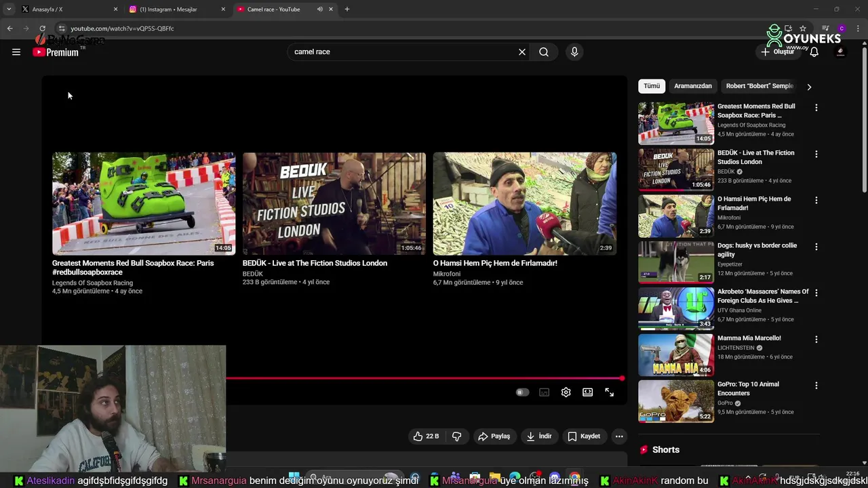Close the Camel race YouTube tab

(x=331, y=9)
